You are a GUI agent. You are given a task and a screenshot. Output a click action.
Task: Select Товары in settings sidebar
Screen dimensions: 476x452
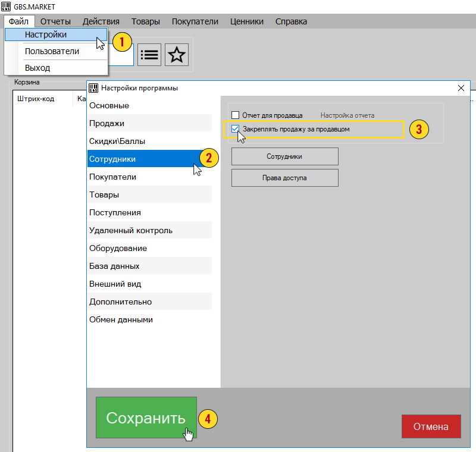(150, 194)
